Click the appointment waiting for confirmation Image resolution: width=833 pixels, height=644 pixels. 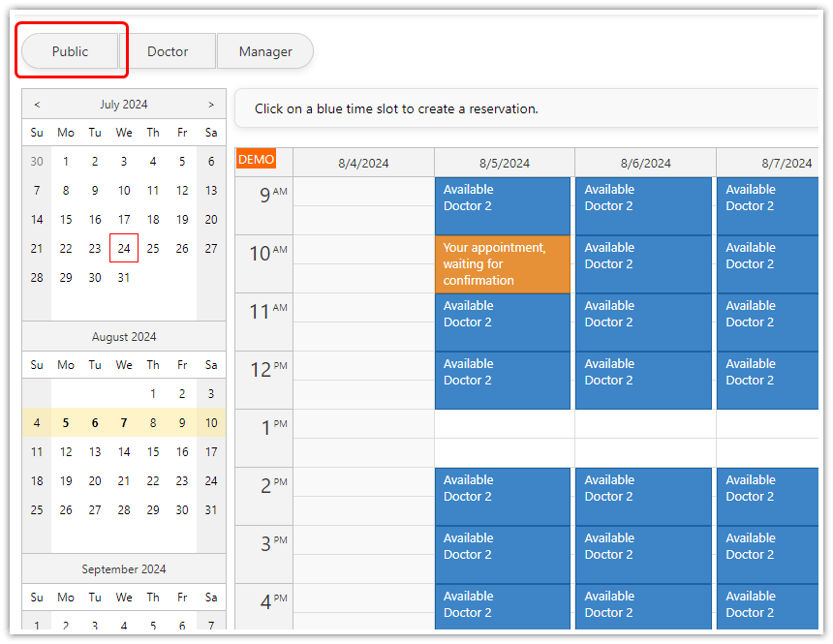(502, 264)
